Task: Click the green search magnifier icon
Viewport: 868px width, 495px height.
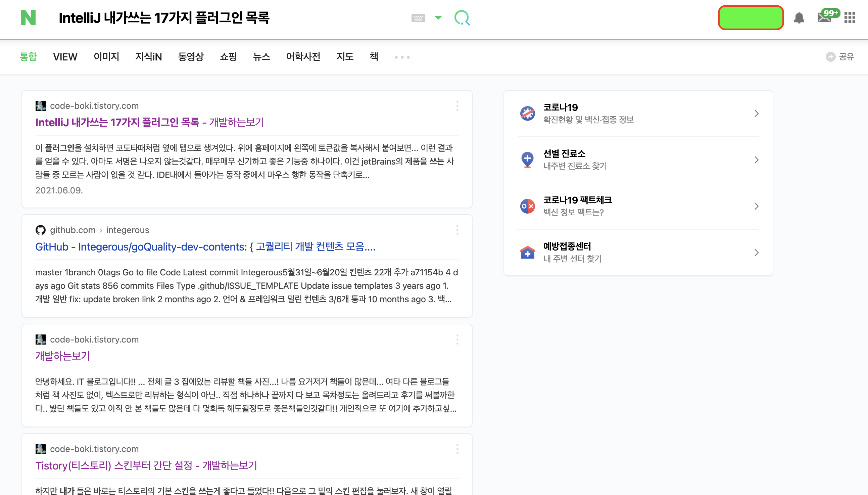Action: 462,18
